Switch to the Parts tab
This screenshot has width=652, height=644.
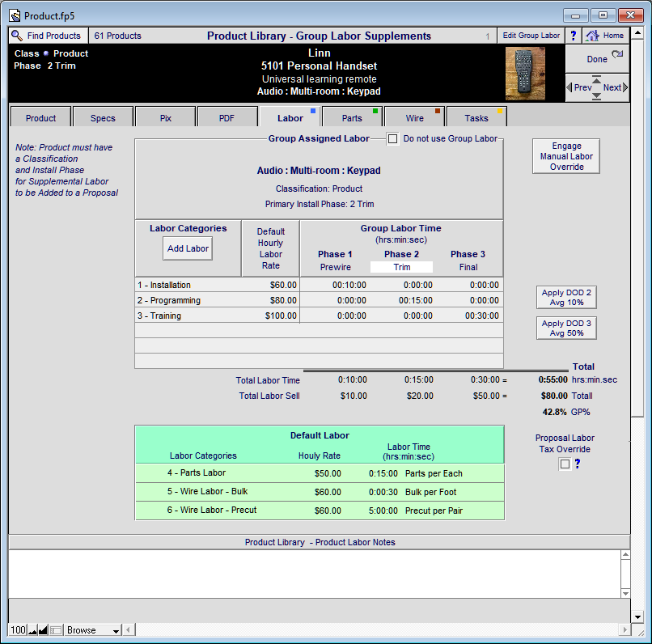[x=352, y=118]
